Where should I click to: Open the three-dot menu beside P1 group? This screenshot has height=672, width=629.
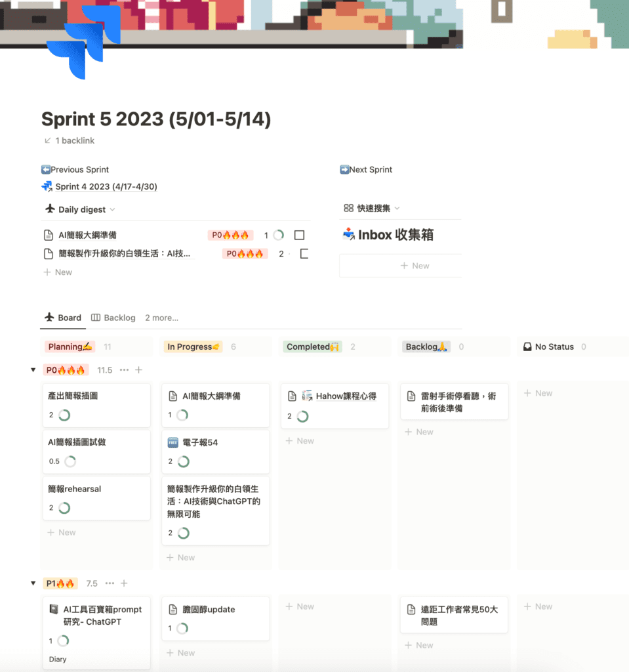coord(110,583)
